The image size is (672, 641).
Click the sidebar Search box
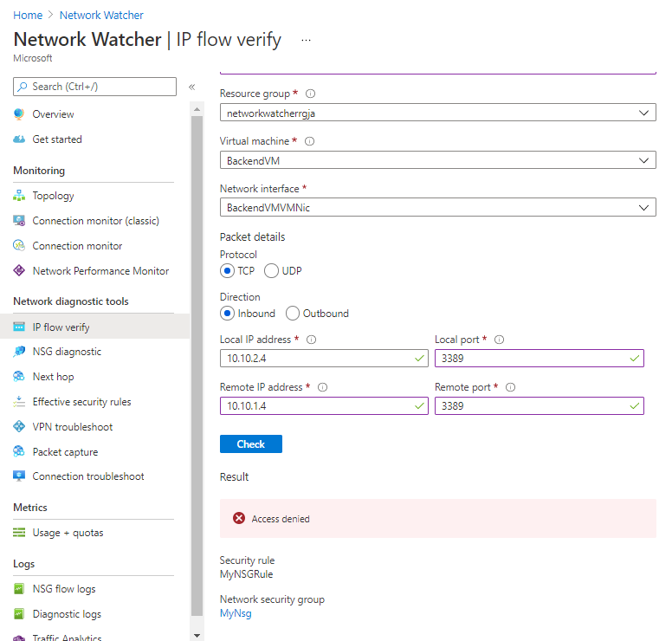point(94,87)
